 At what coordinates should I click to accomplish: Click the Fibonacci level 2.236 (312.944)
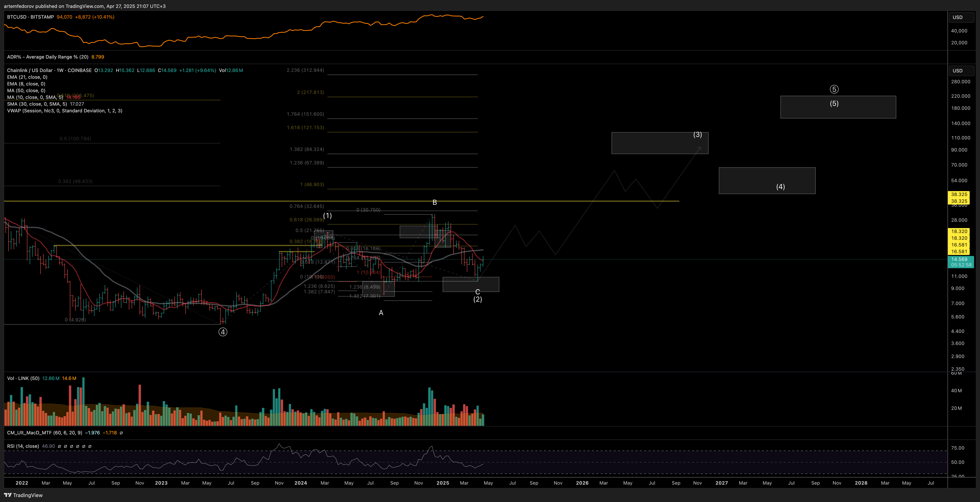point(305,70)
